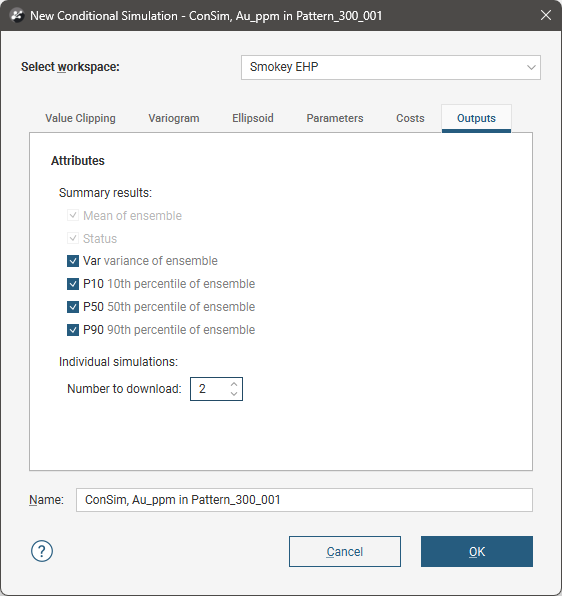Click the Cancel button

345,552
